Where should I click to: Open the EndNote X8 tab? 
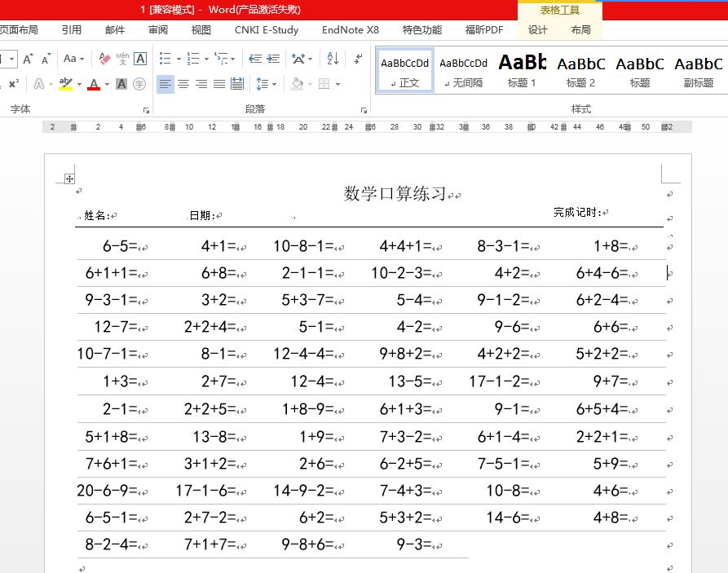[x=350, y=29]
